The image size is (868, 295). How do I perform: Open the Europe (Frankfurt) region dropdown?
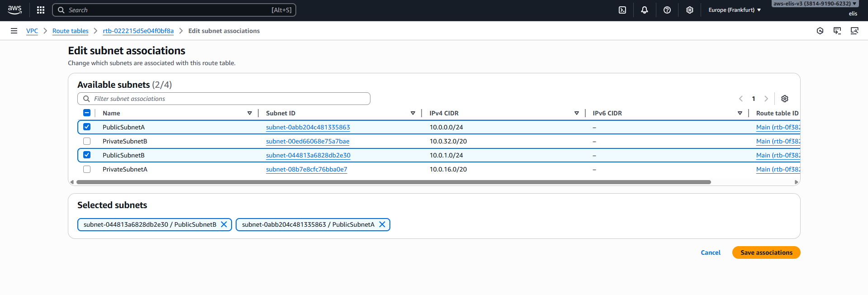click(735, 10)
